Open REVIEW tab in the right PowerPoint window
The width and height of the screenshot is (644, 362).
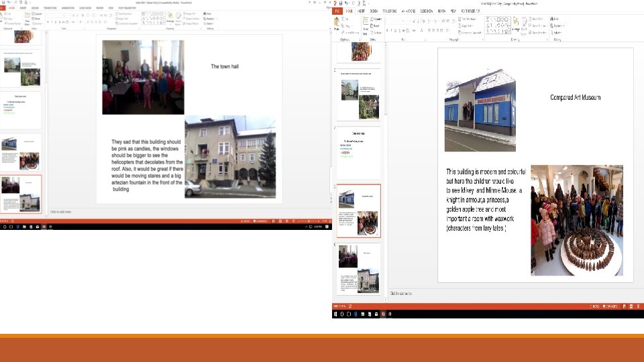441,11
